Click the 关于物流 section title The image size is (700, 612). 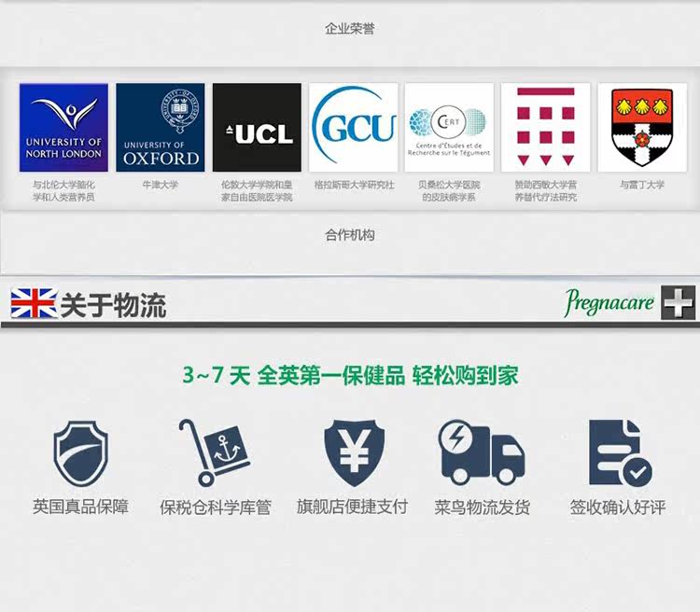[113, 305]
